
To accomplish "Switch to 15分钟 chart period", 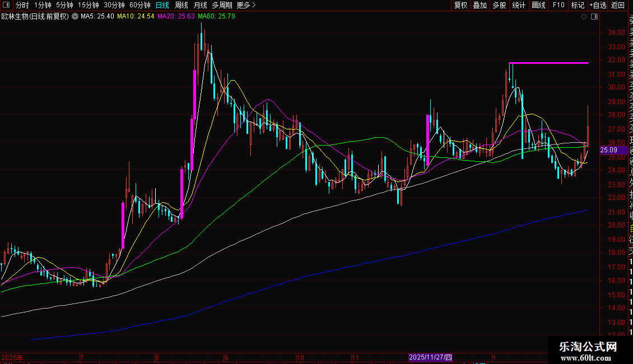I will (x=89, y=5).
